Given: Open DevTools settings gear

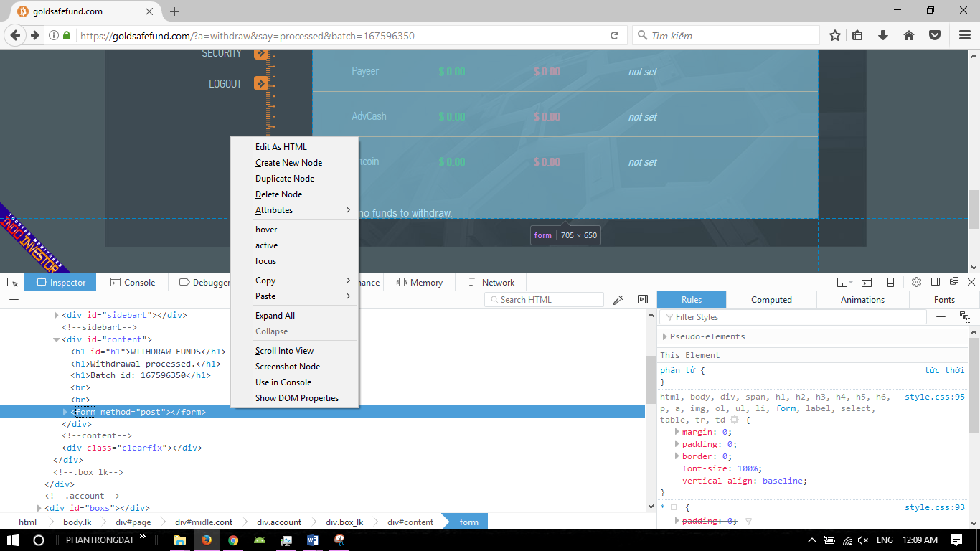Looking at the screenshot, I should [x=916, y=282].
